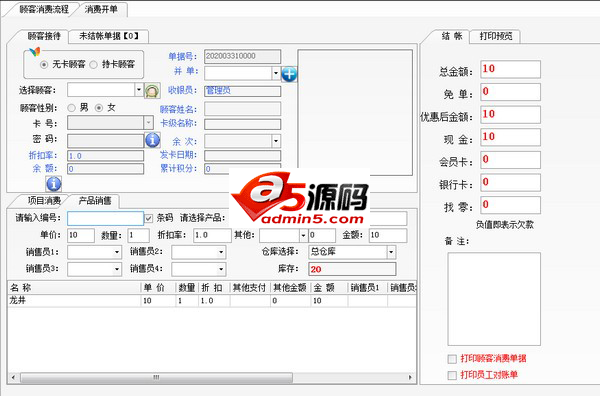This screenshot has height=396, width=600.
Task: Click the 现金 field
Action: click(x=510, y=137)
